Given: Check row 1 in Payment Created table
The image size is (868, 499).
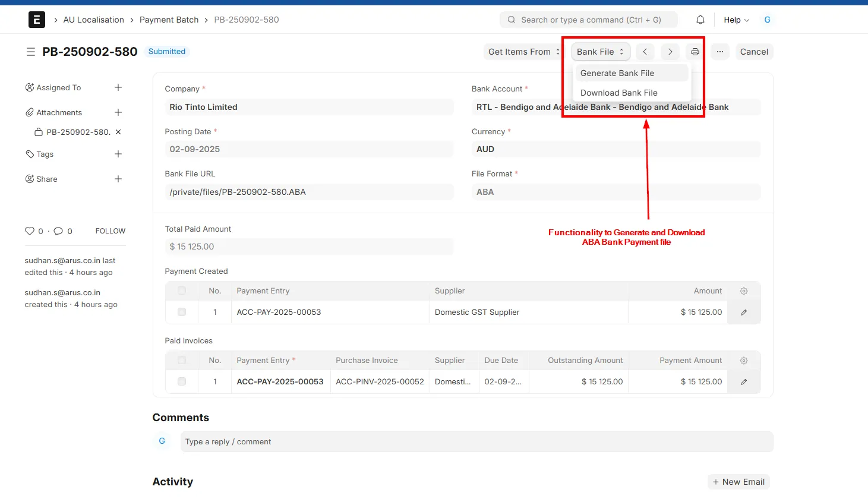Looking at the screenshot, I should [182, 312].
